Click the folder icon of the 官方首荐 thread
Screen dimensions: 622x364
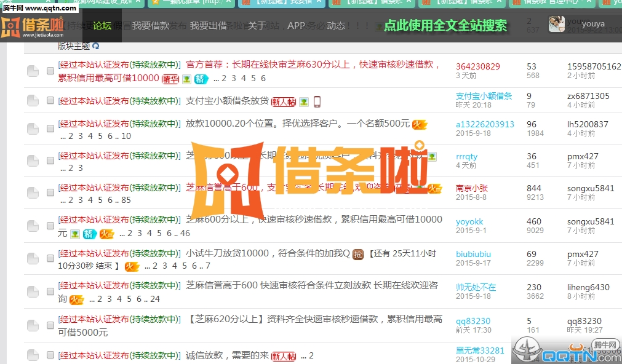pos(33,71)
